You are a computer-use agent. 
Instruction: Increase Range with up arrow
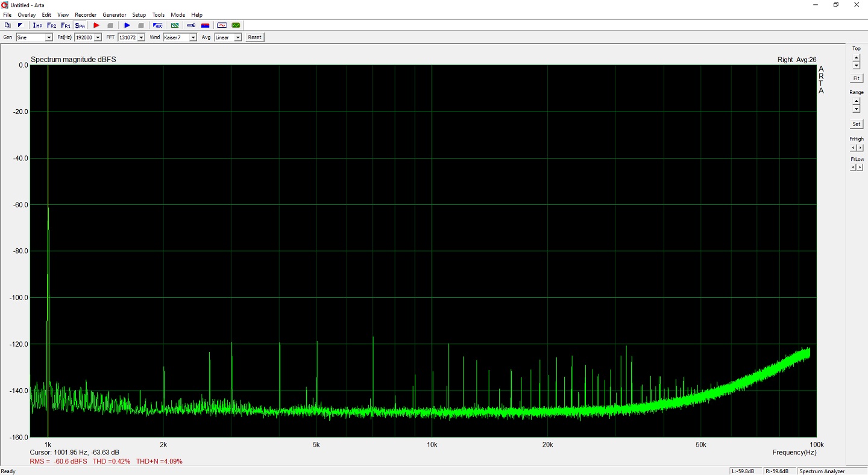click(x=857, y=102)
